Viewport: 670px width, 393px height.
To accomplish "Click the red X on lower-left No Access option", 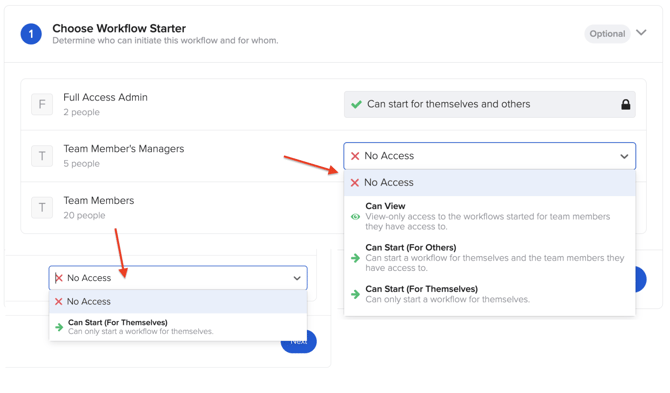I will pos(59,302).
